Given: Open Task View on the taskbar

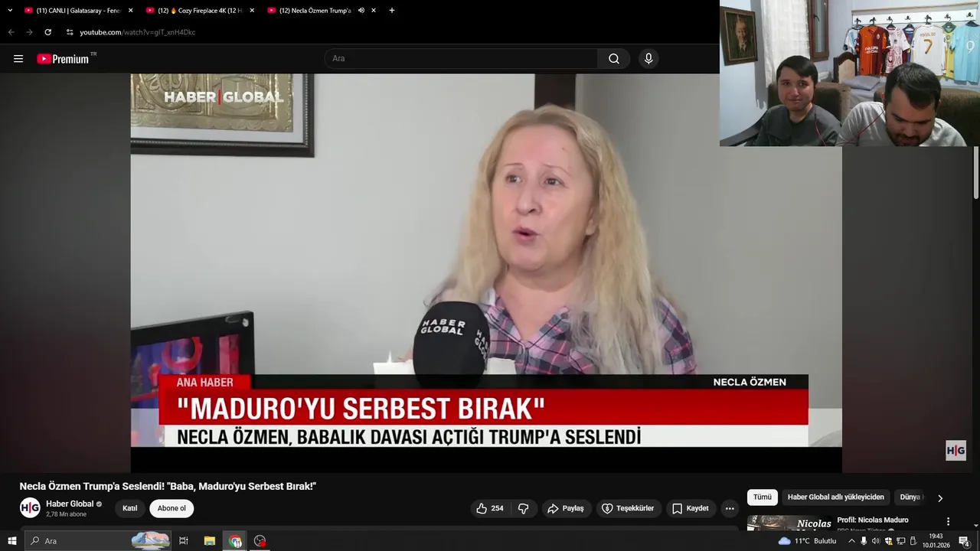Looking at the screenshot, I should (x=184, y=541).
